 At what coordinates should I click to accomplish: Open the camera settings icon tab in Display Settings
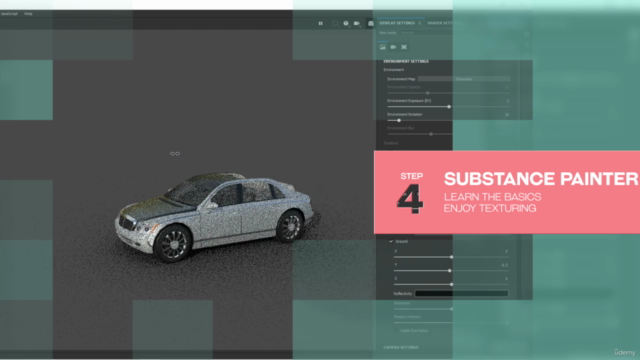(393, 47)
